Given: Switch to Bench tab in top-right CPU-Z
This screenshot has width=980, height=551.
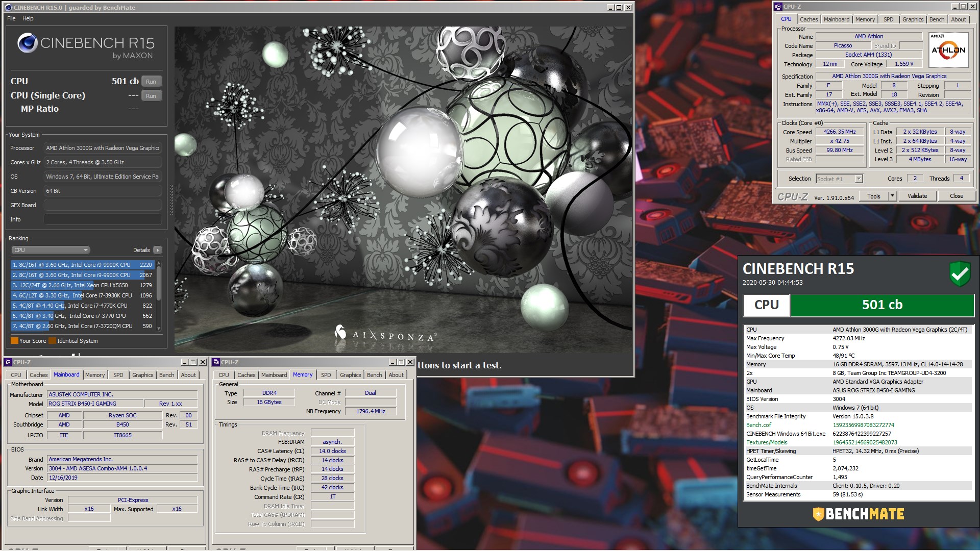Looking at the screenshot, I should [937, 19].
